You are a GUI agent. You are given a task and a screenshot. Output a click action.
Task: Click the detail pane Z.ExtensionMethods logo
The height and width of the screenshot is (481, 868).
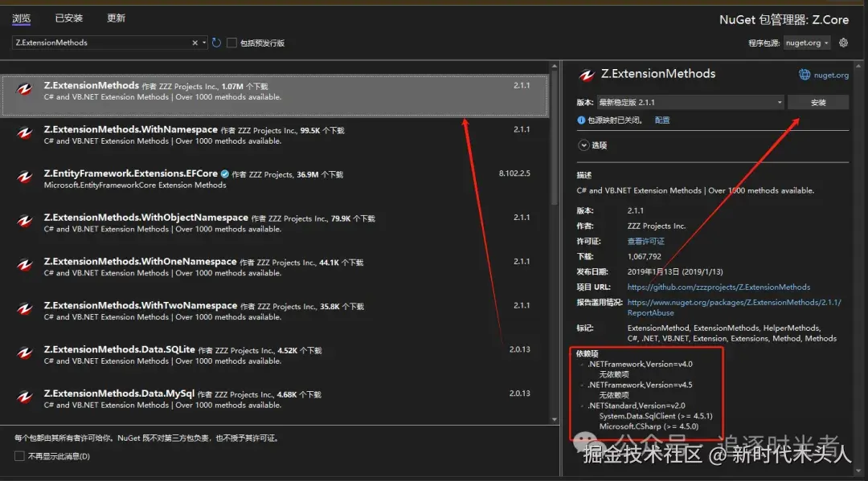586,75
